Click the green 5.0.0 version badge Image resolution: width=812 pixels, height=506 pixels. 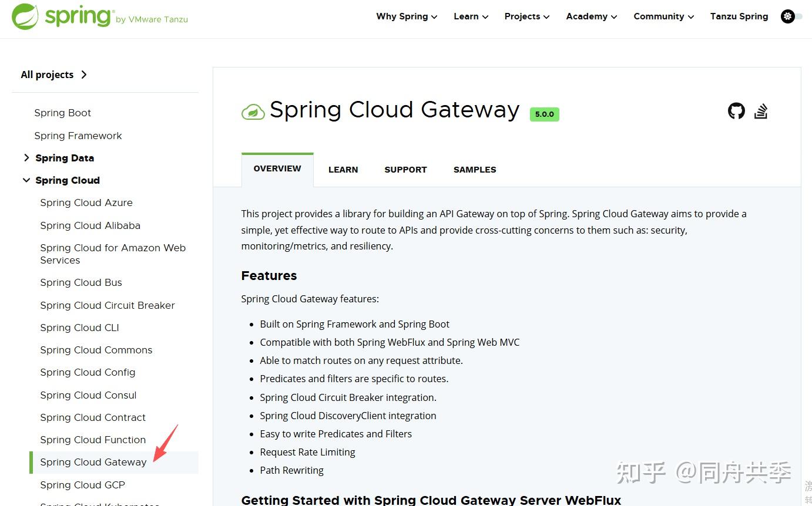click(x=544, y=114)
